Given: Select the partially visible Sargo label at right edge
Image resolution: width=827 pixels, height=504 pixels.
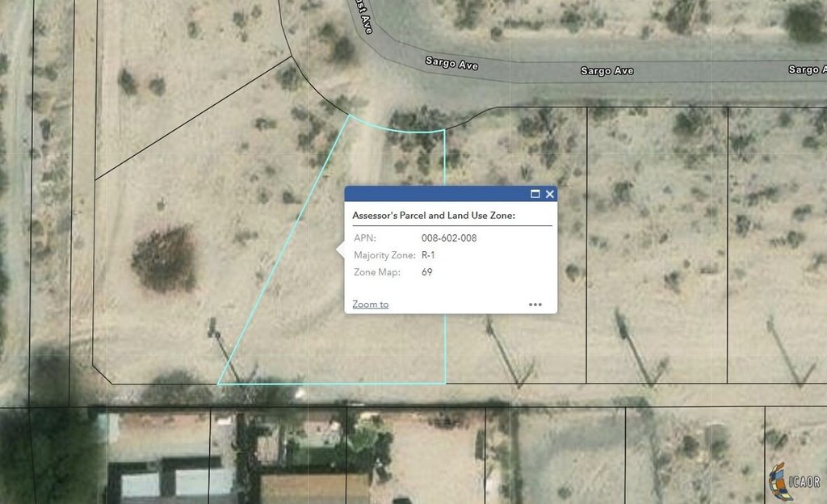Looking at the screenshot, I should (x=807, y=69).
